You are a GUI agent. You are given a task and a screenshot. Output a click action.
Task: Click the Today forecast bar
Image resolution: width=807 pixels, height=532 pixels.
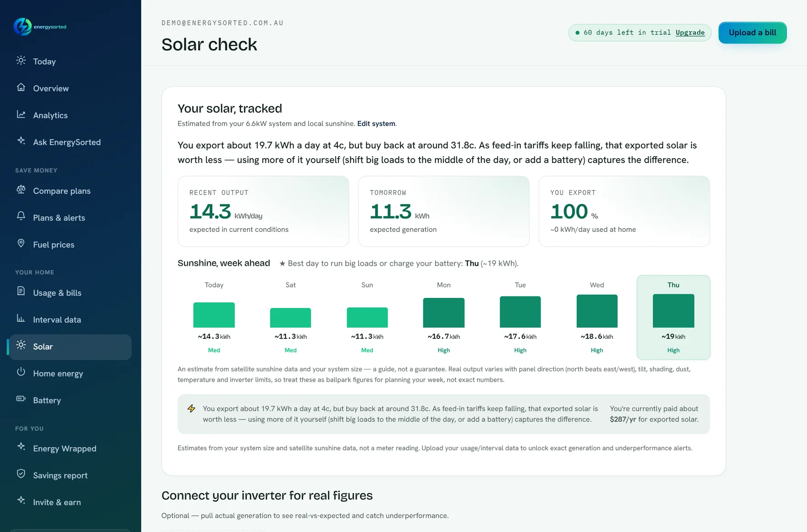pos(214,315)
